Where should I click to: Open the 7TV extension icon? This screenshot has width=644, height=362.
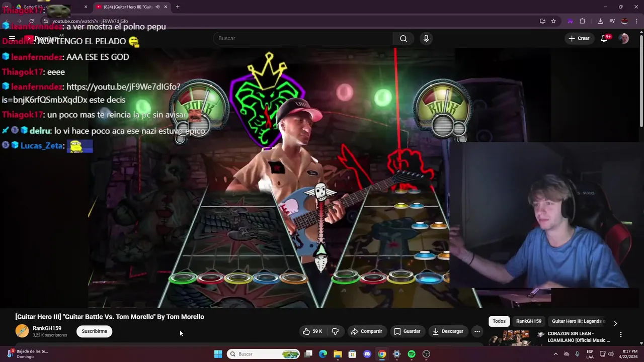coord(570,21)
